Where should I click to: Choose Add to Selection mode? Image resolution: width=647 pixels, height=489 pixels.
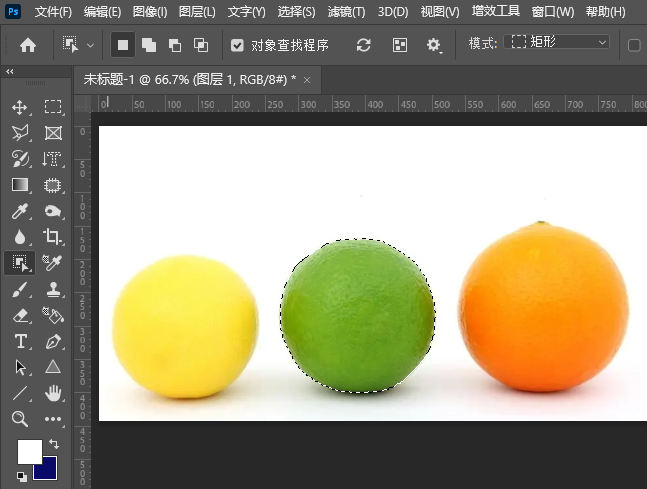149,45
